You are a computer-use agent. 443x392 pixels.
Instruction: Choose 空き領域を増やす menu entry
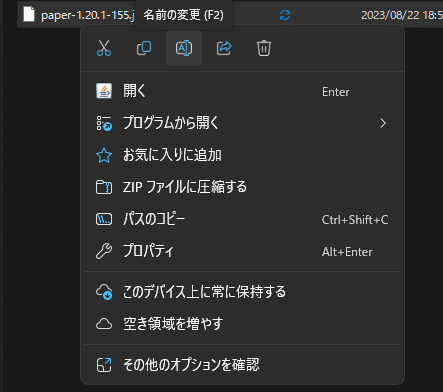(242, 324)
